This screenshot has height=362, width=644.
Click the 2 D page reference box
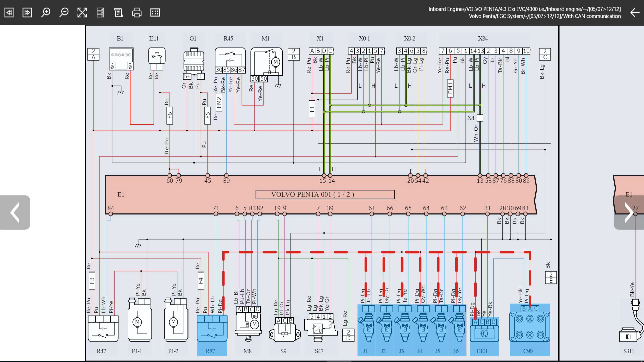pos(348,335)
